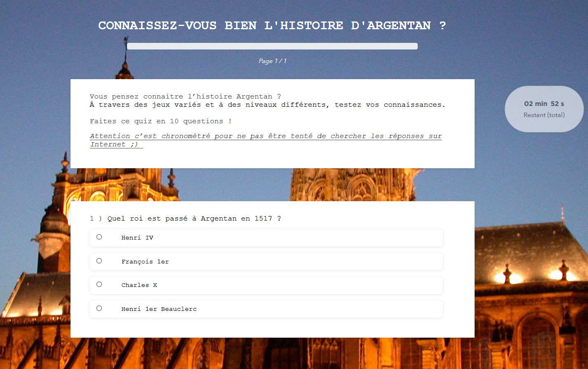Choose the Henri 1er Beauclerc radio option
This screenshot has height=369, width=588.
pyautogui.click(x=99, y=308)
